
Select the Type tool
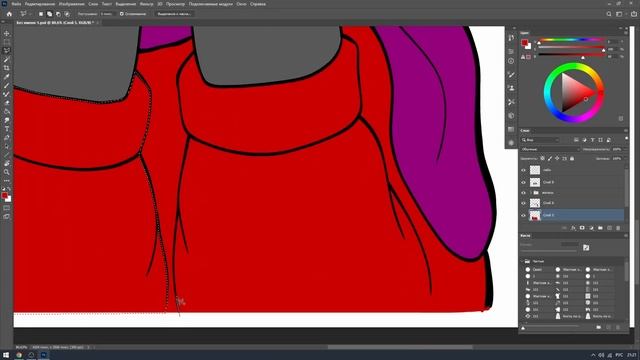(7, 129)
